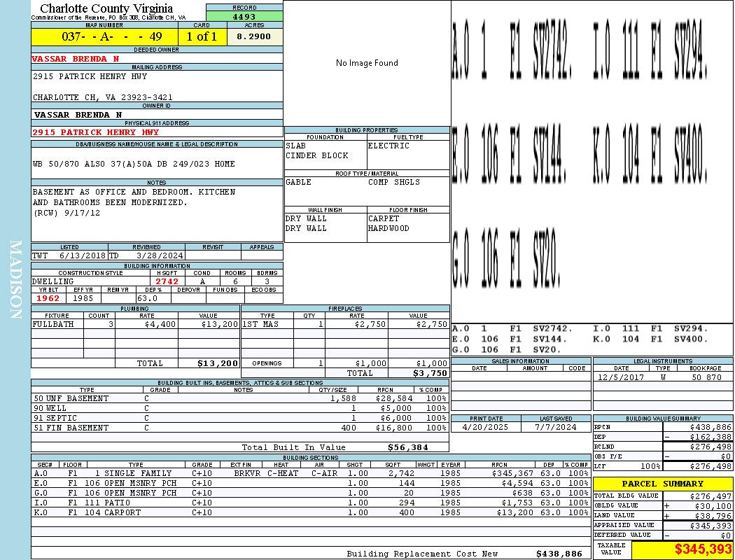The height and width of the screenshot is (560, 735).
Task: Click the No Image Found placeholder
Action: click(367, 63)
